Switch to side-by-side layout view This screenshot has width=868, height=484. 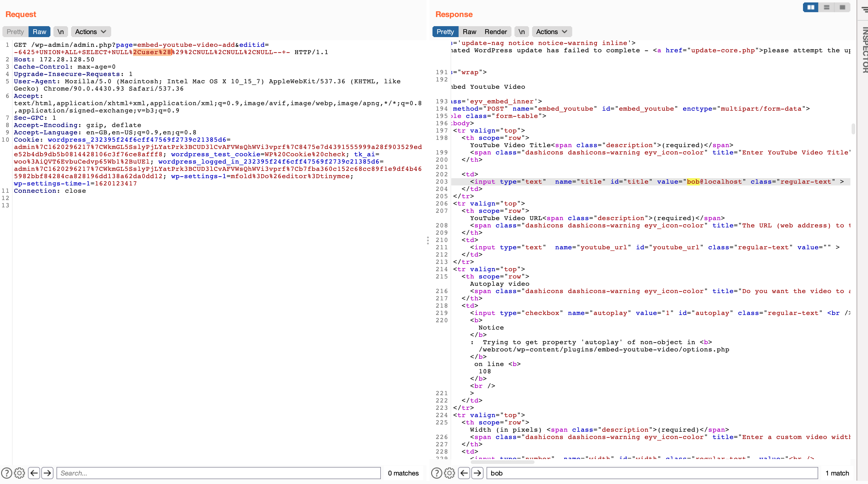click(811, 7)
